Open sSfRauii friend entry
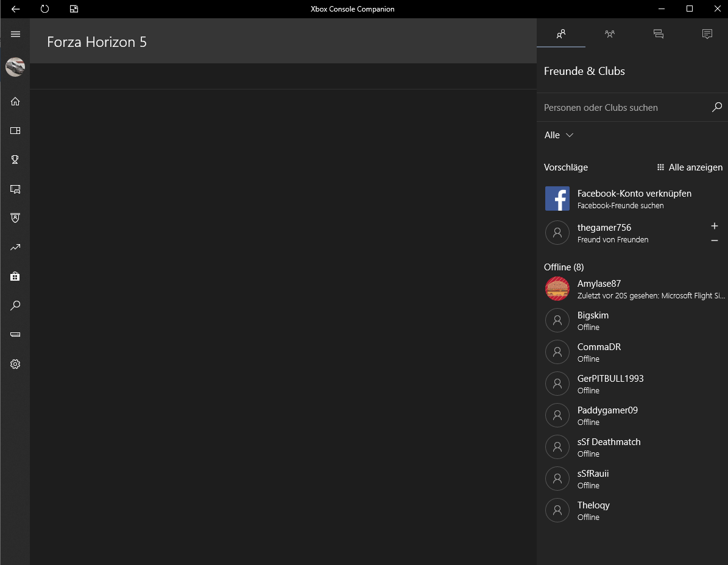This screenshot has width=728, height=565. coord(632,479)
